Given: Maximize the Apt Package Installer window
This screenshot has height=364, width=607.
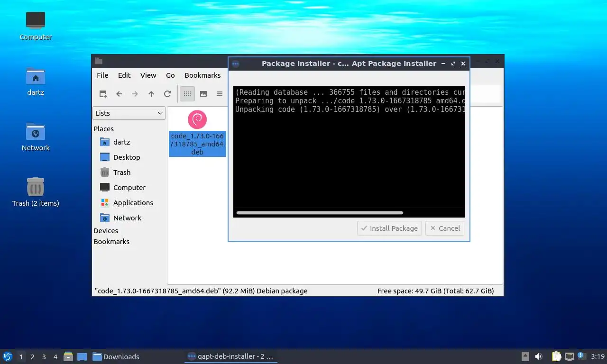Looking at the screenshot, I should tap(453, 64).
